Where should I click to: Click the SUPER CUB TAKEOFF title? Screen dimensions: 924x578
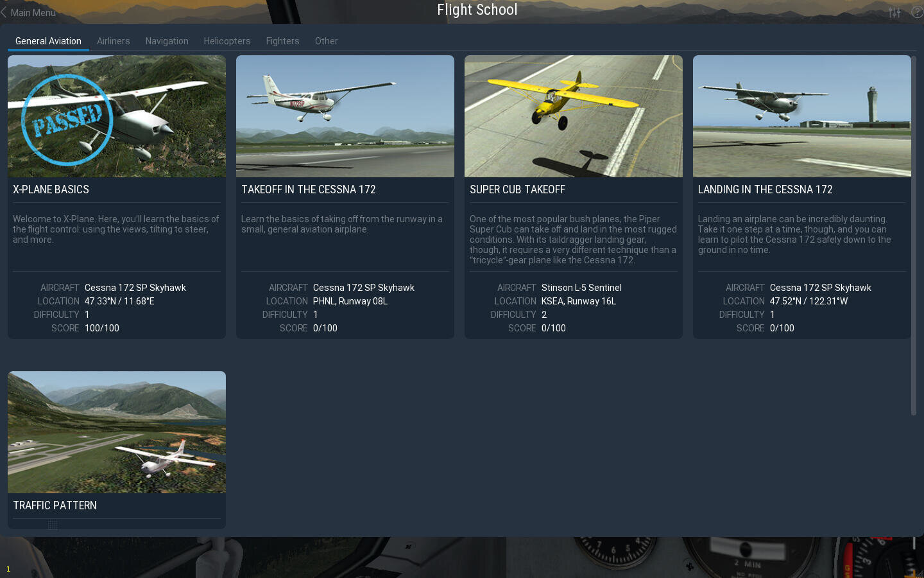517,189
